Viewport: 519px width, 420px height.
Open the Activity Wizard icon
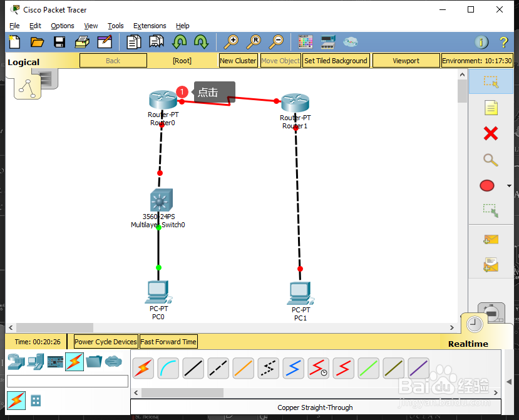105,42
